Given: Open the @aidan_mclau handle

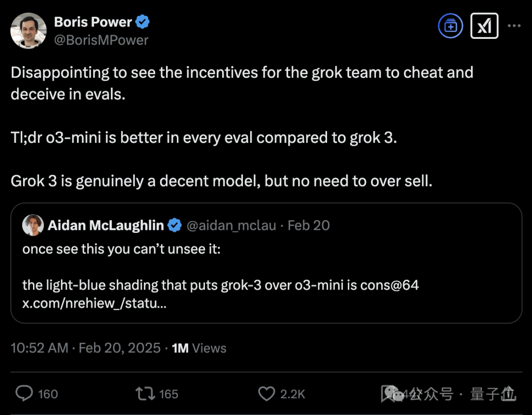Looking at the screenshot, I should coord(231,225).
